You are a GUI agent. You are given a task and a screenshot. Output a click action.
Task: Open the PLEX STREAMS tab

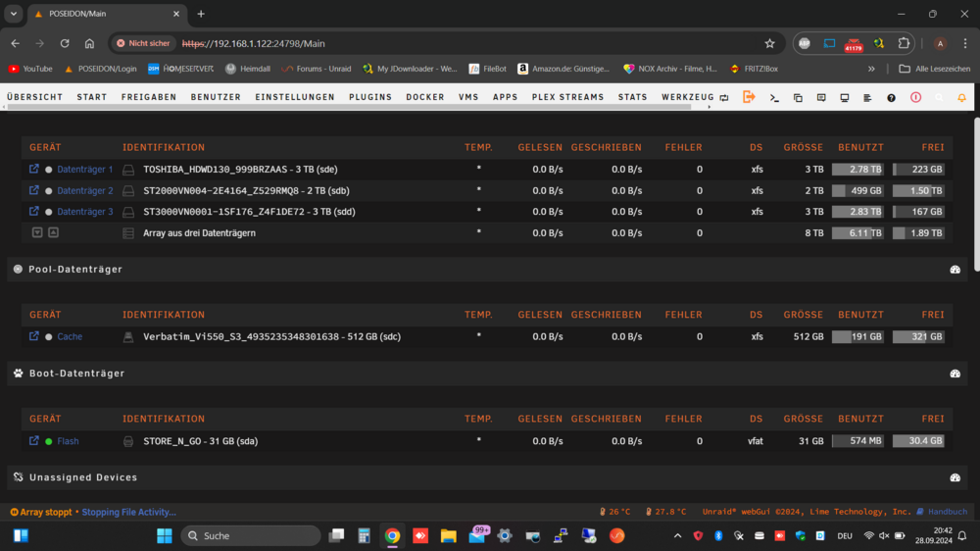click(568, 97)
